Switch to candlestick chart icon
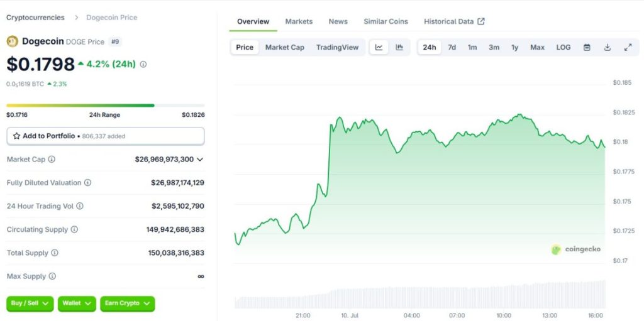Screen dimensions: 644x321 tap(399, 47)
